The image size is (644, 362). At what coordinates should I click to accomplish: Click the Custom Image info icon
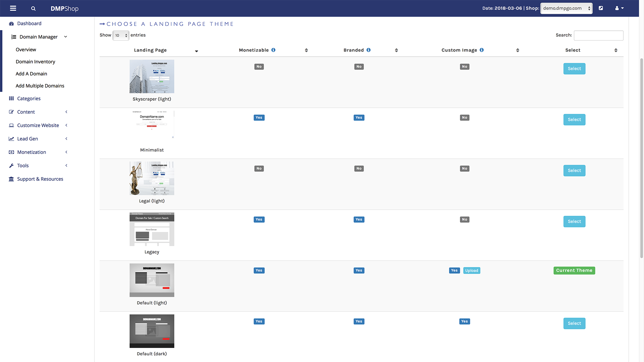[x=482, y=50]
